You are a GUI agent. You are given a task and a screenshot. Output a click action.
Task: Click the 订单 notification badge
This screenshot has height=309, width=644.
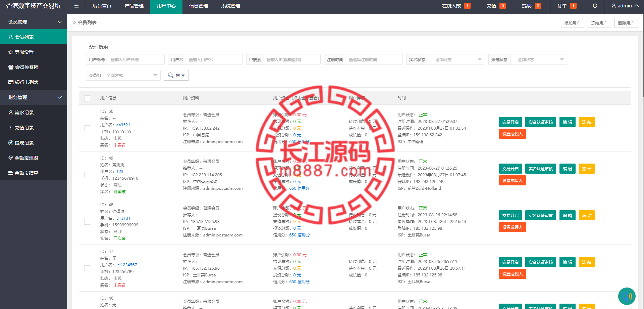tap(573, 6)
